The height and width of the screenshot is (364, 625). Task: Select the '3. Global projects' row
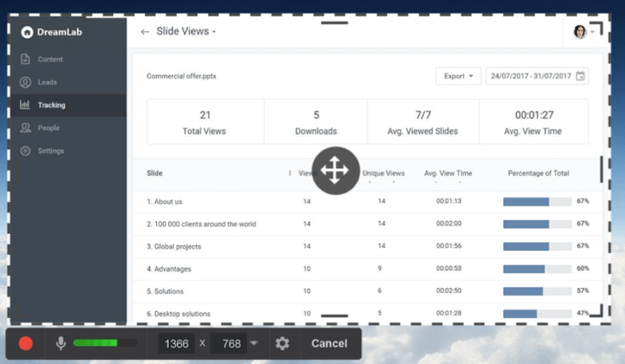tap(367, 246)
